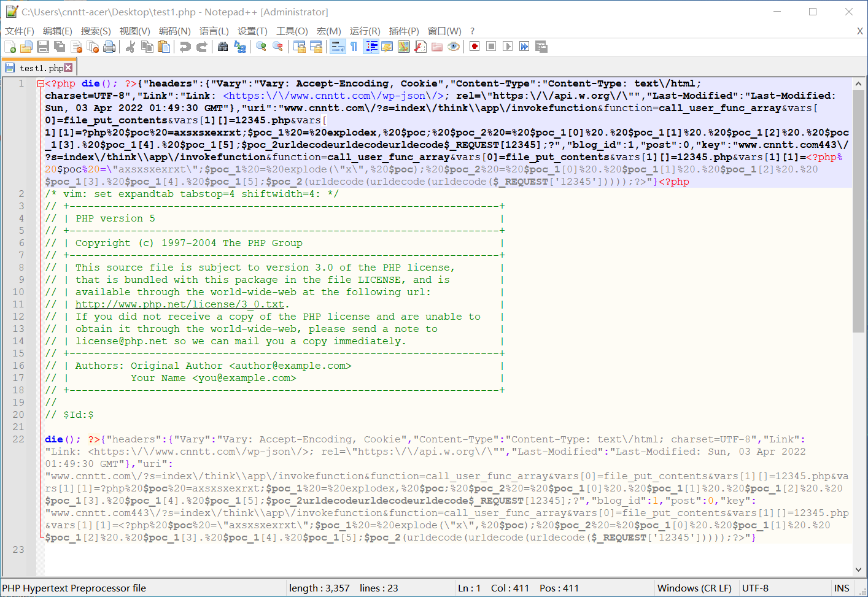Open the 文件(F) menu
868x597 pixels.
[x=20, y=31]
